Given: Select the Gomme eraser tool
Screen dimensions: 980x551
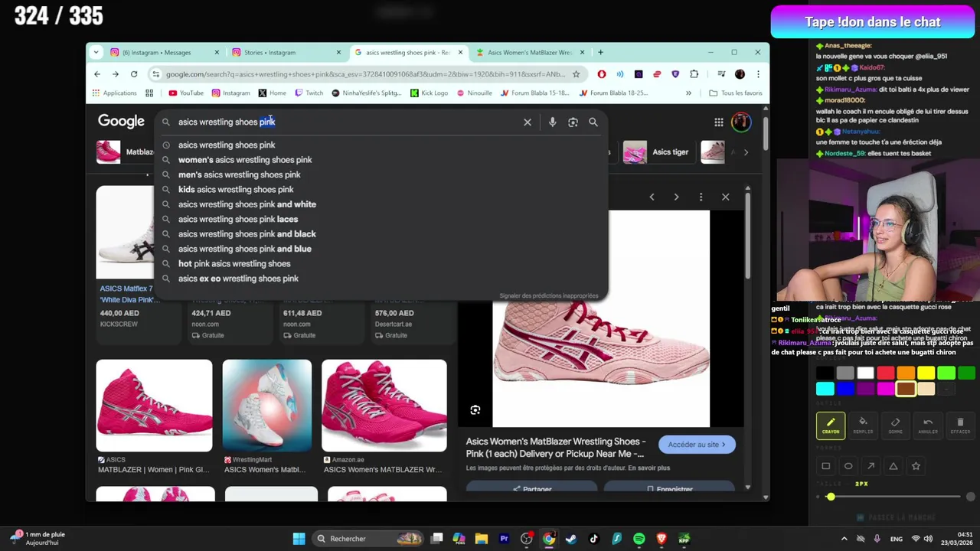Looking at the screenshot, I should [895, 425].
